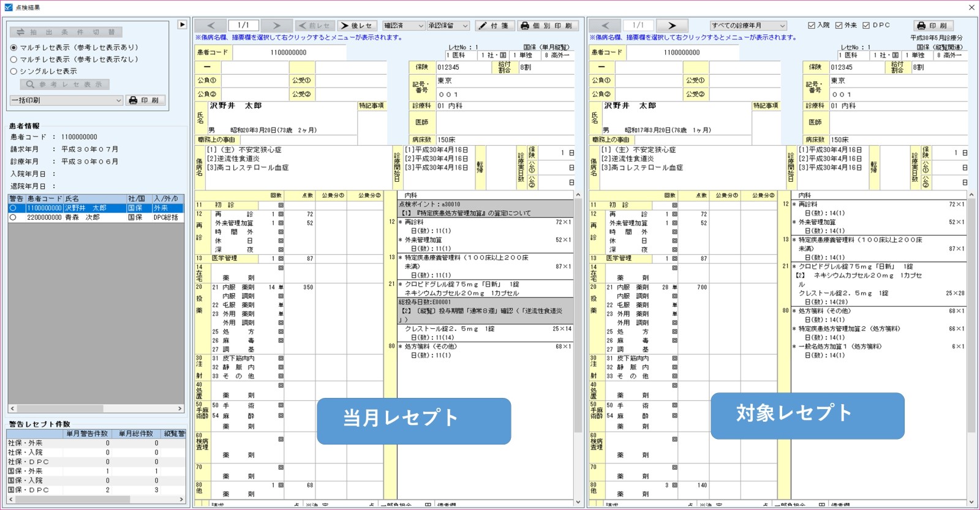Click the 個別印刷 printer button
Screen dimensions: 980x510
tap(546, 26)
